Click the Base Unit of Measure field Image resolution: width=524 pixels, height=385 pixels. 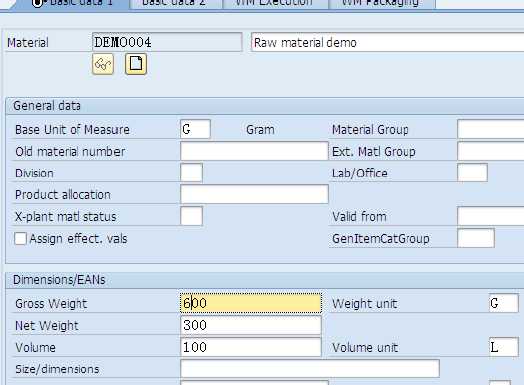pyautogui.click(x=195, y=129)
